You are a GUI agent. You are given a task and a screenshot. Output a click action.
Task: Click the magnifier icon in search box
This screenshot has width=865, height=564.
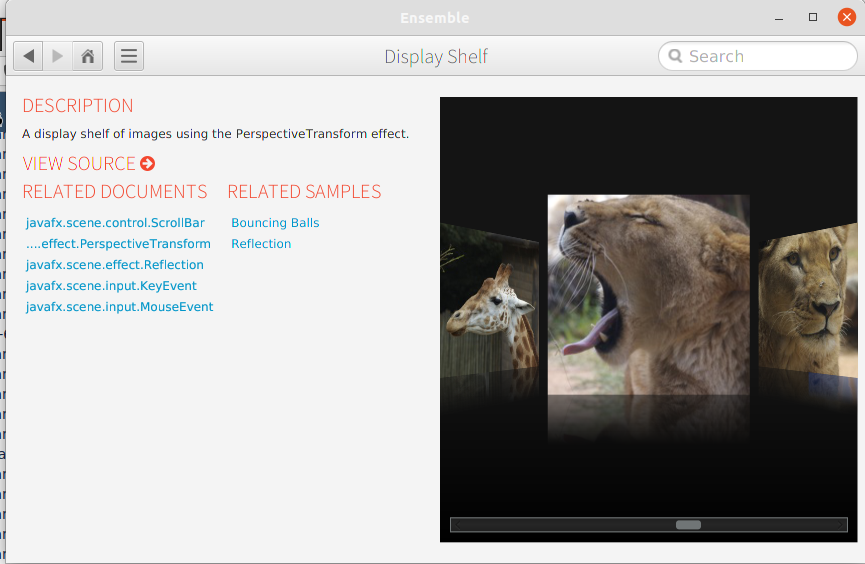pyautogui.click(x=675, y=57)
